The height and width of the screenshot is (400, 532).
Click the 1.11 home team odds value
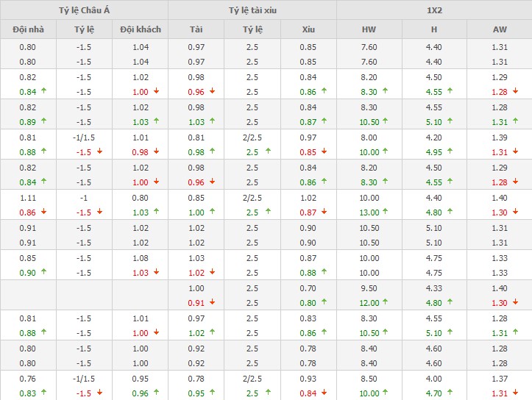(28, 198)
